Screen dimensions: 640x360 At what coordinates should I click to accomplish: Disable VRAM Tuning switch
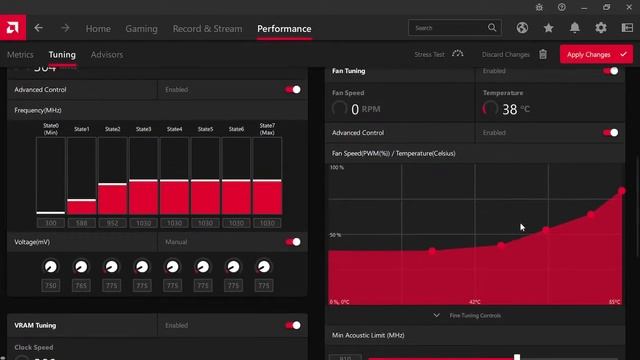tap(293, 325)
